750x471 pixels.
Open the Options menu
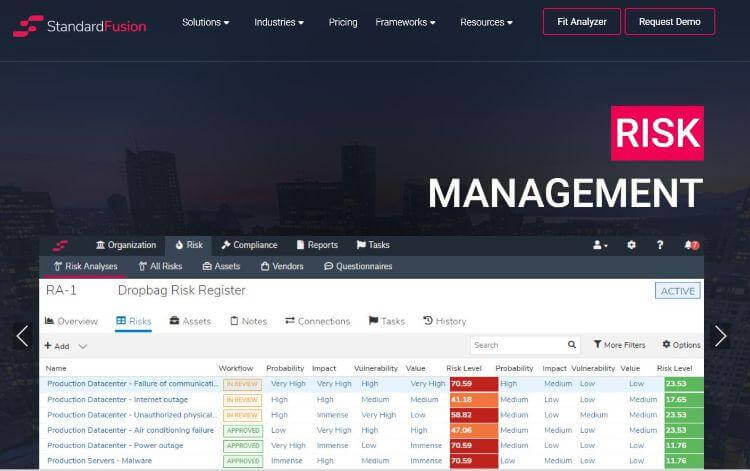[681, 345]
